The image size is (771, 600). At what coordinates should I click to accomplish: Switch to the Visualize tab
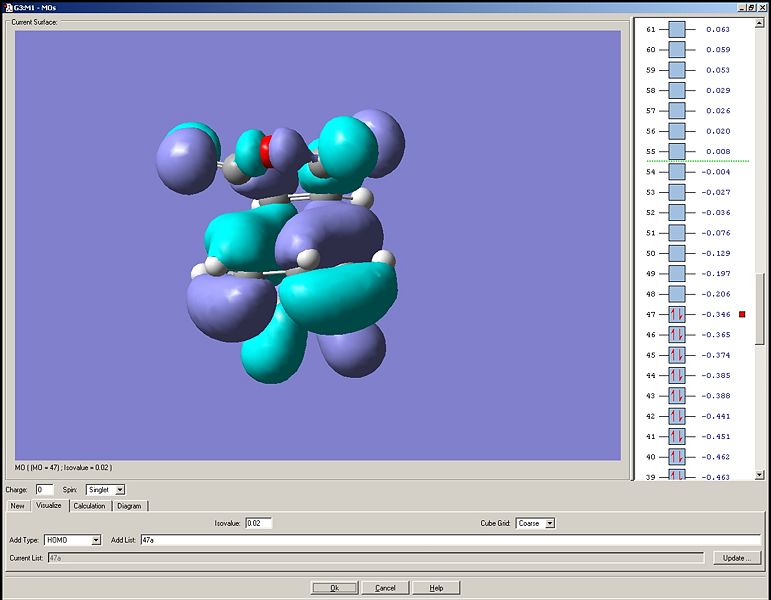[x=49, y=505]
